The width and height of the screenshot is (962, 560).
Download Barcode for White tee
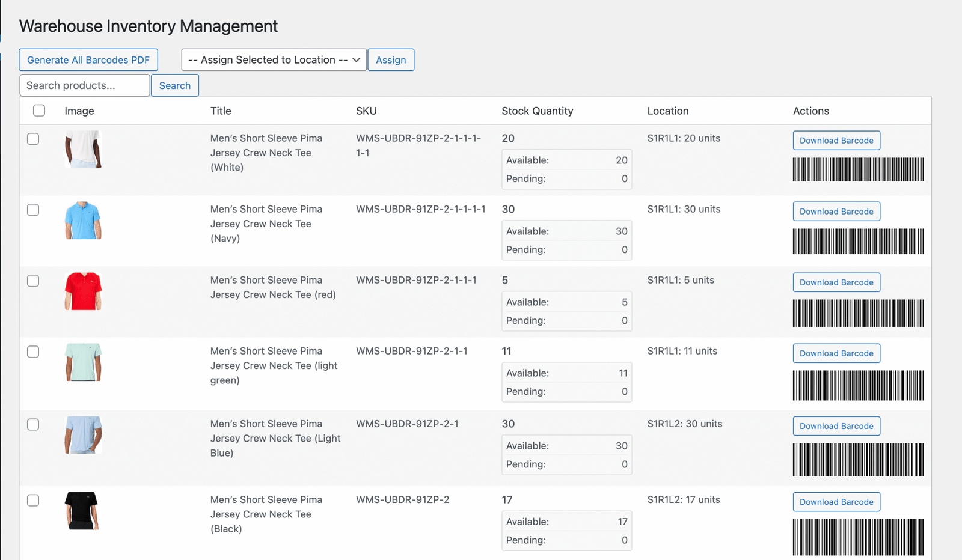836,141
